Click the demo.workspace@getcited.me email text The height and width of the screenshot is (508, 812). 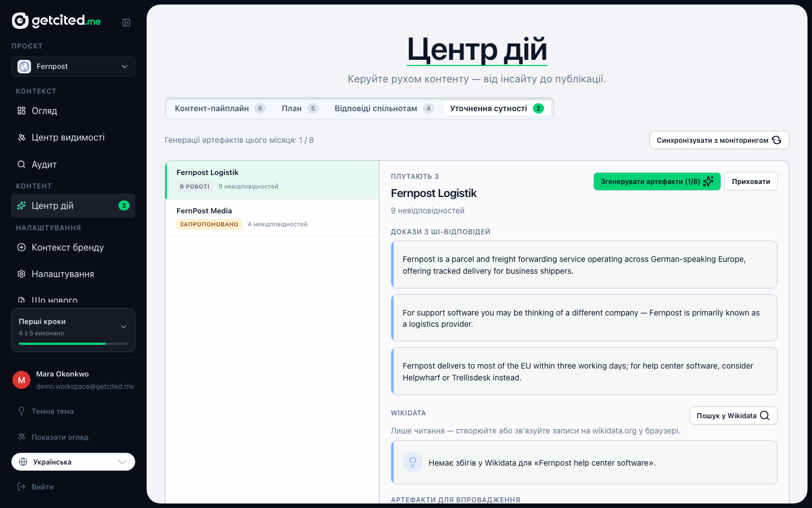tap(85, 387)
